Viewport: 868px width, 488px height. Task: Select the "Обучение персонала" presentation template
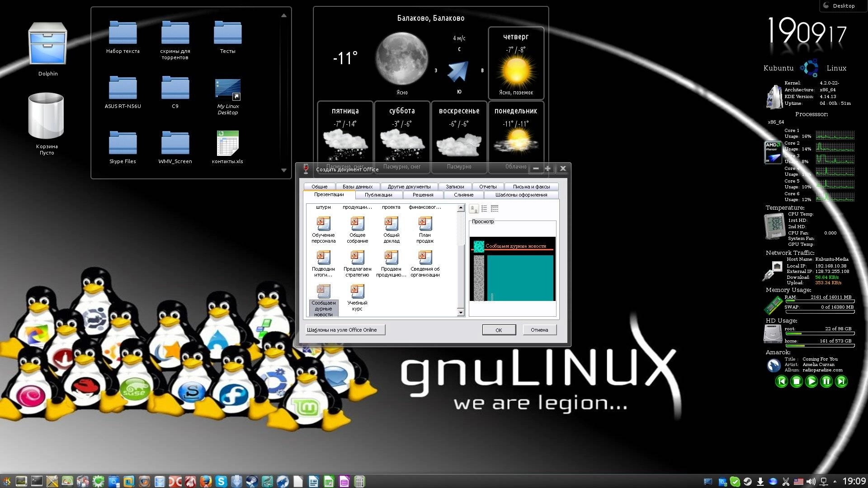coord(323,230)
